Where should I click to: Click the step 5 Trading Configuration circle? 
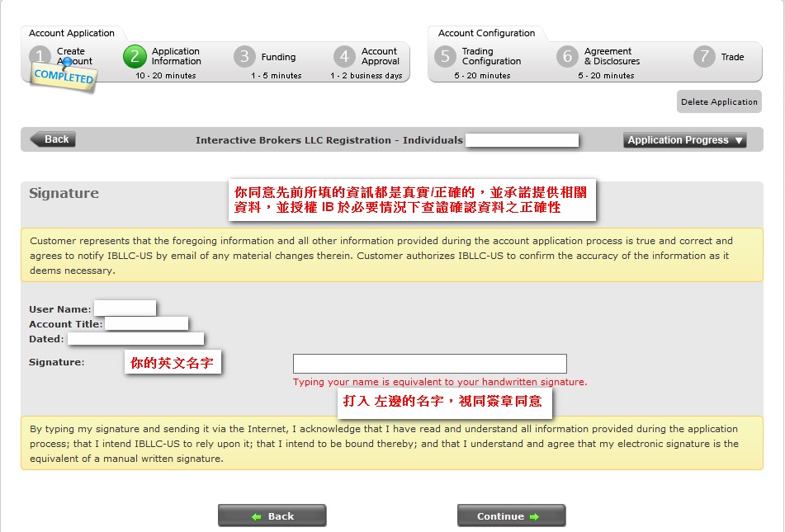445,56
